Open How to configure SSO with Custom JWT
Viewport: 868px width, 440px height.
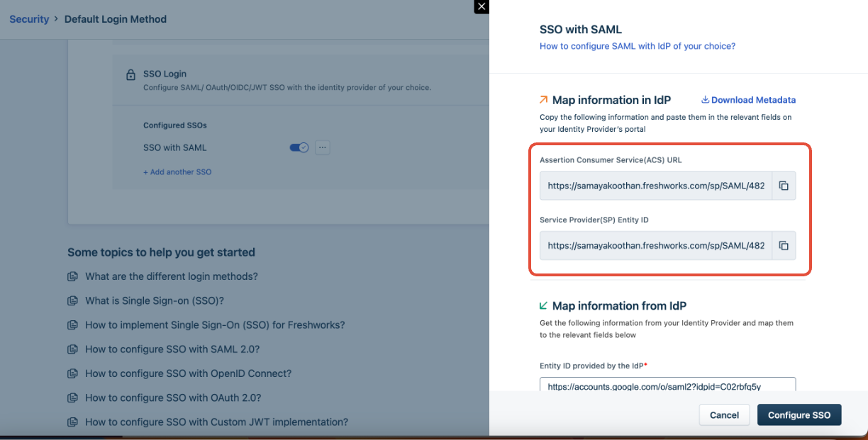(x=217, y=422)
